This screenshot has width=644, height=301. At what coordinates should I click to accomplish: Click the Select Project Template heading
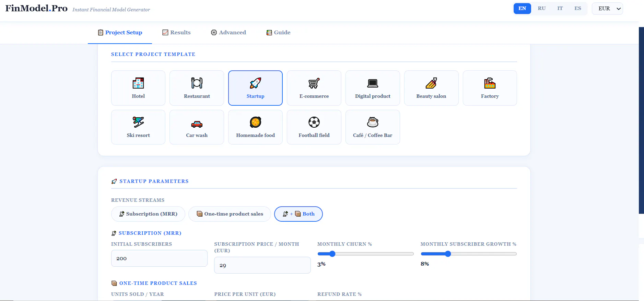pos(153,54)
